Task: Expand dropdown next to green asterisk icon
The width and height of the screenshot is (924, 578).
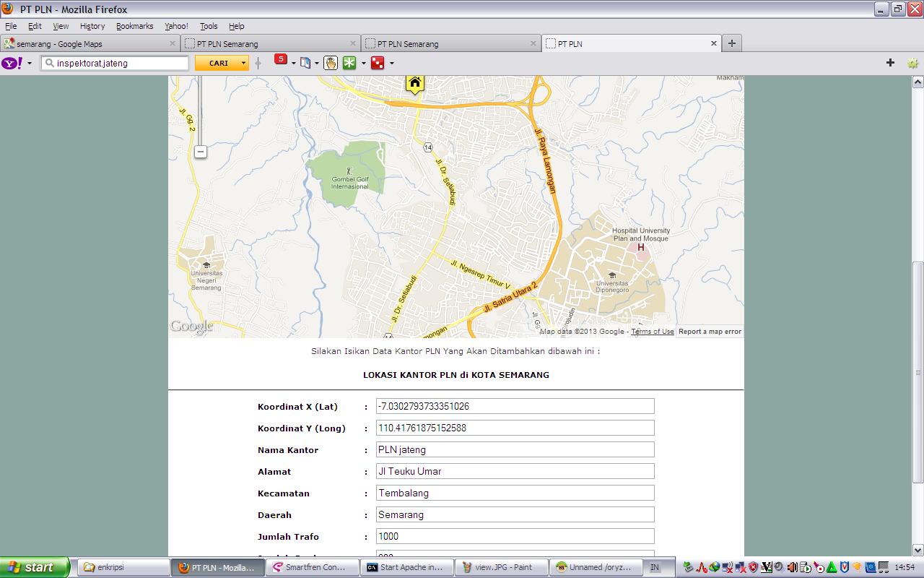Action: (x=363, y=63)
